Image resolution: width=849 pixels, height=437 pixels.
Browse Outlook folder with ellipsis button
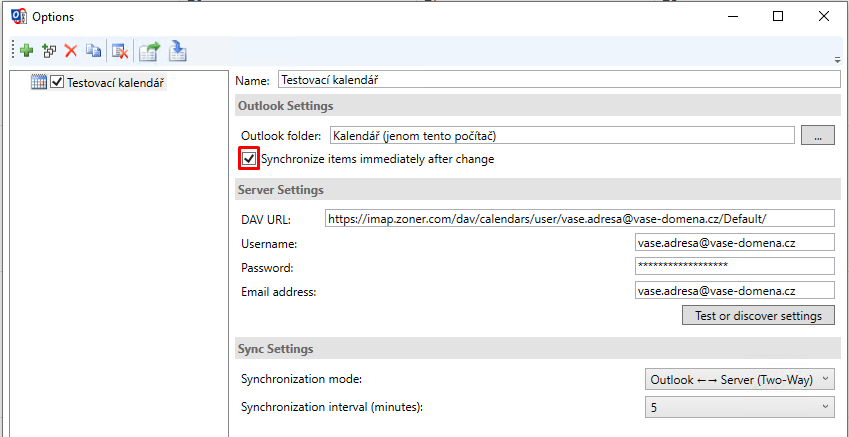tap(818, 135)
